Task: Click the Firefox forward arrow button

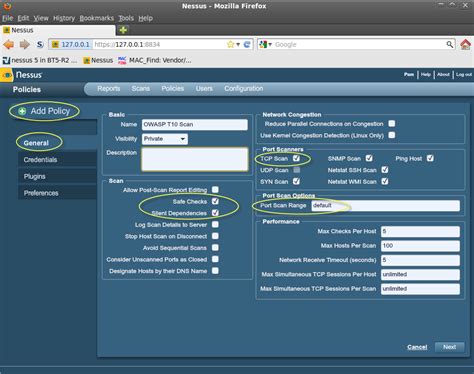Action: (25, 44)
